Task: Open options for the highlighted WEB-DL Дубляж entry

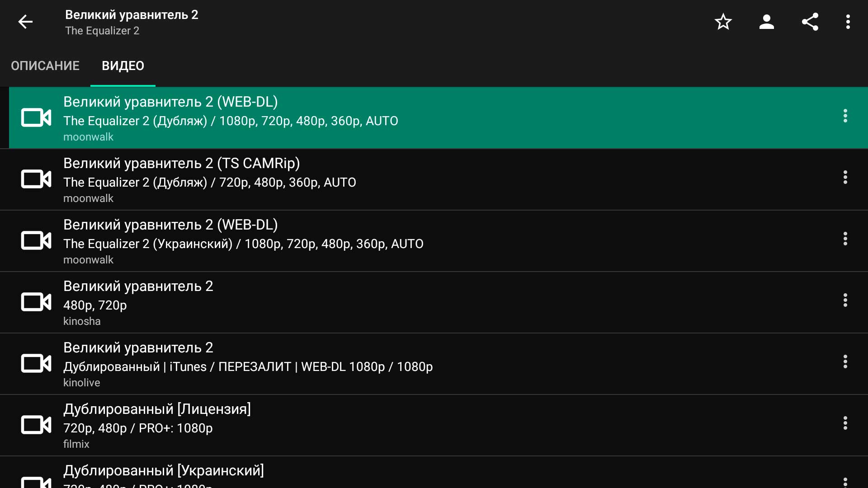Action: click(x=844, y=116)
